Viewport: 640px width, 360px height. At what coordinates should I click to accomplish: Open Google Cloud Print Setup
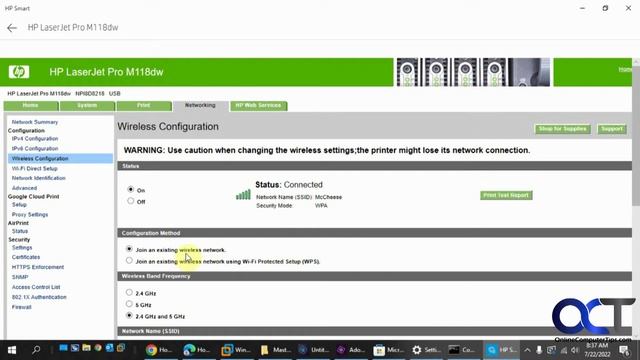(x=19, y=204)
